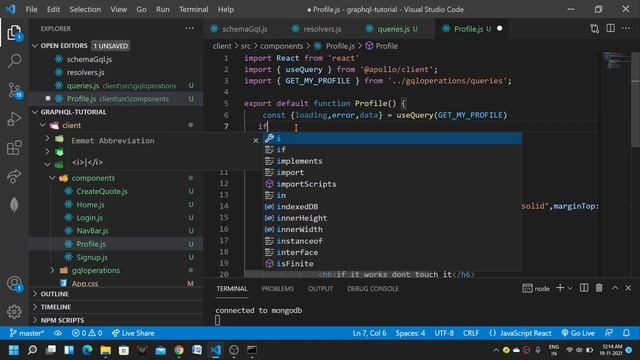
Task: Click Go Live in the status bar
Action: [x=578, y=333]
